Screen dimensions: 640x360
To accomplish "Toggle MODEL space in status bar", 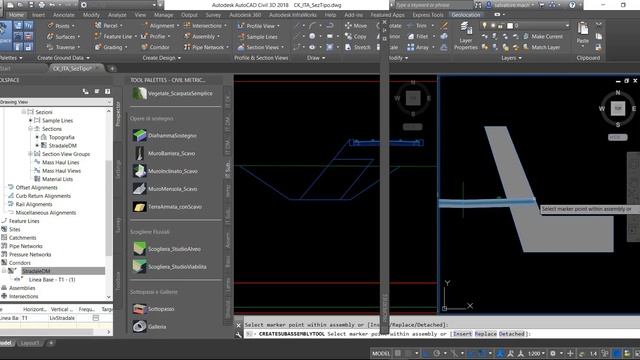I will tap(381, 353).
